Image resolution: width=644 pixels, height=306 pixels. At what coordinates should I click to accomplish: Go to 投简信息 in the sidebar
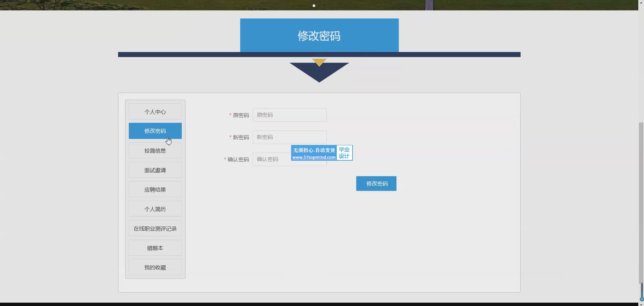click(x=155, y=151)
